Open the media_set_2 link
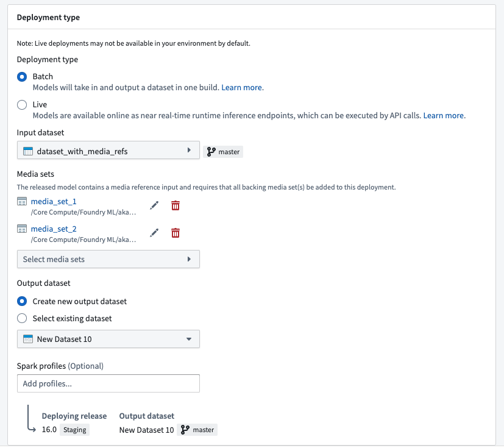504x448 pixels. (x=54, y=229)
